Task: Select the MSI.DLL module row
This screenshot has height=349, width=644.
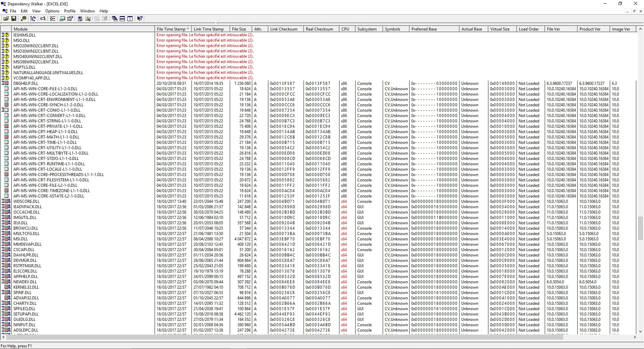Action: tap(319, 239)
